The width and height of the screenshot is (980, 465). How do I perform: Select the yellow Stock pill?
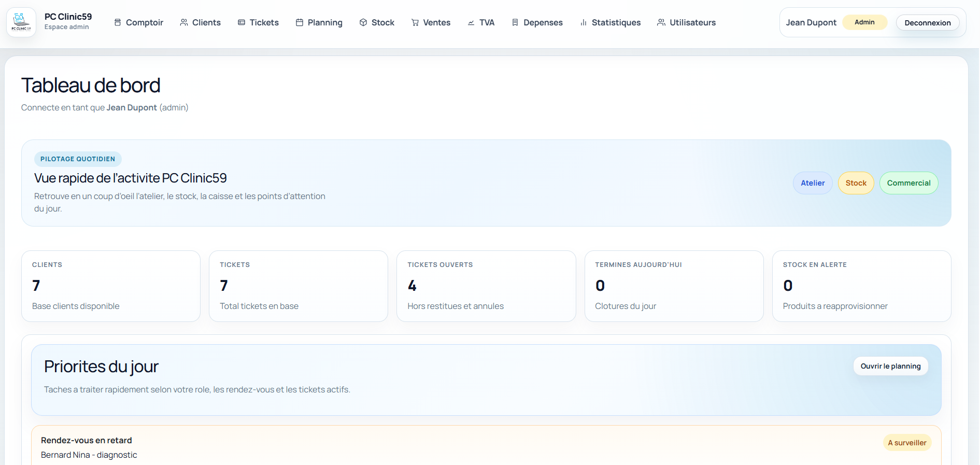(856, 183)
